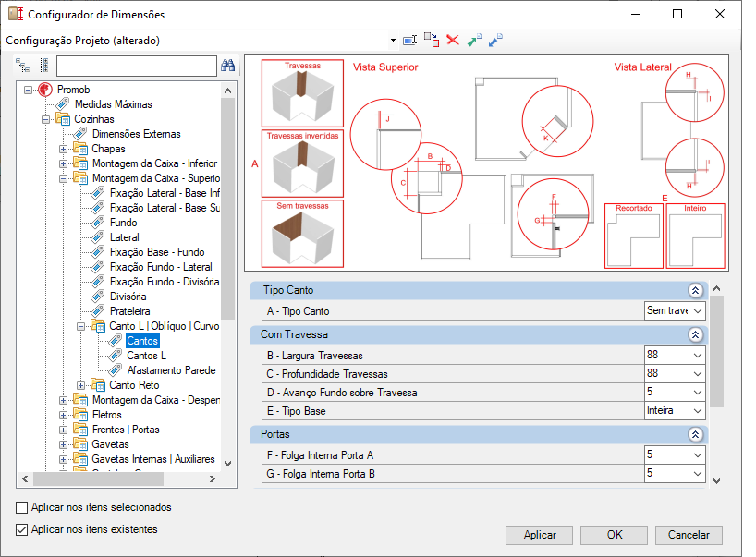
Task: Expand the Frentes | Portas folder
Action: pos(63,430)
